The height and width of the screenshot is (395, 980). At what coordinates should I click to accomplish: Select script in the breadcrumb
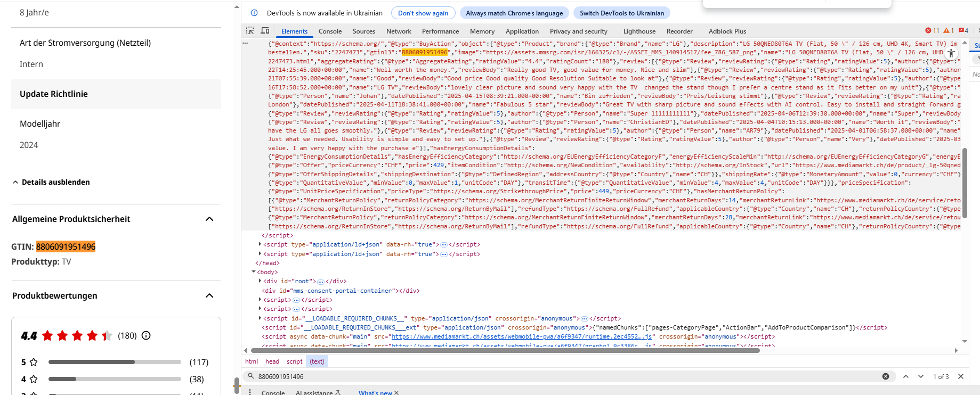coord(295,361)
